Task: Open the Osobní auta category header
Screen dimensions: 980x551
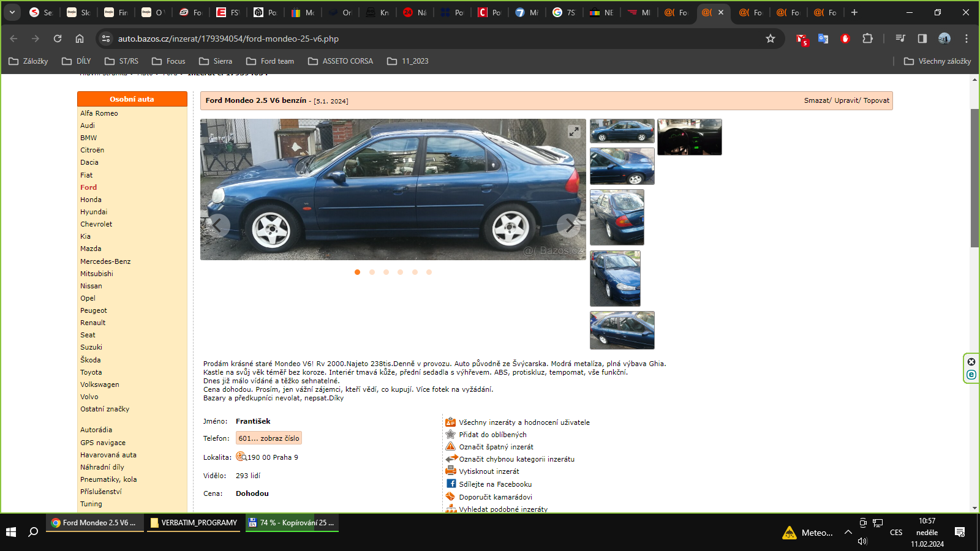Action: [132, 99]
